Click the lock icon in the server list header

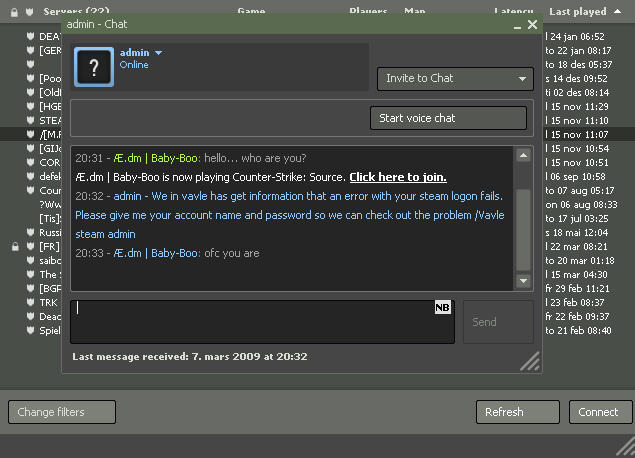click(x=15, y=12)
